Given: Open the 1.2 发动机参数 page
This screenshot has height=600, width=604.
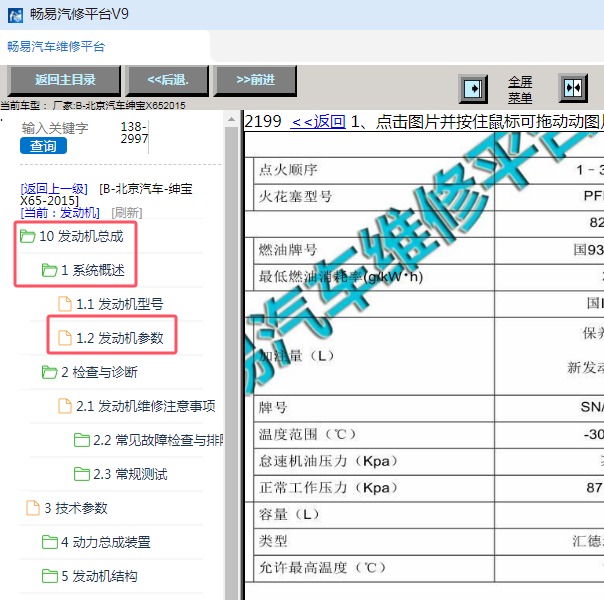Looking at the screenshot, I should click(x=119, y=338).
